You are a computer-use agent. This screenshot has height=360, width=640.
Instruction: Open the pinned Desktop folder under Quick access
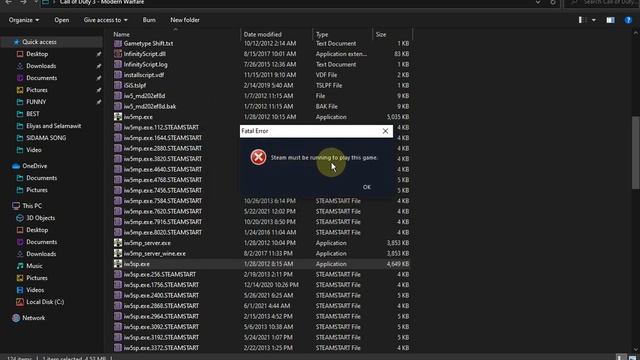[x=37, y=54]
